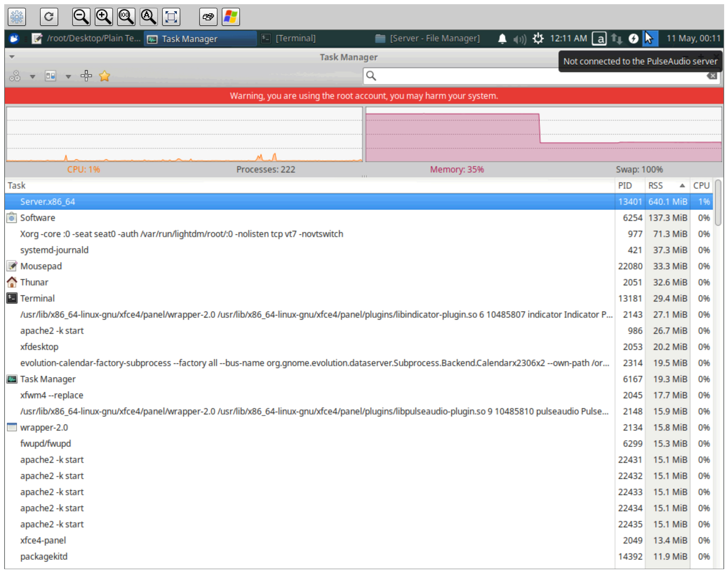Sort processes by the RSS column
728x574 pixels.
[x=656, y=185]
